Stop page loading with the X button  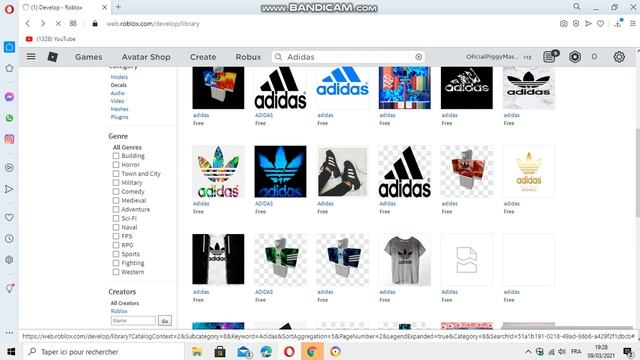[x=58, y=24]
